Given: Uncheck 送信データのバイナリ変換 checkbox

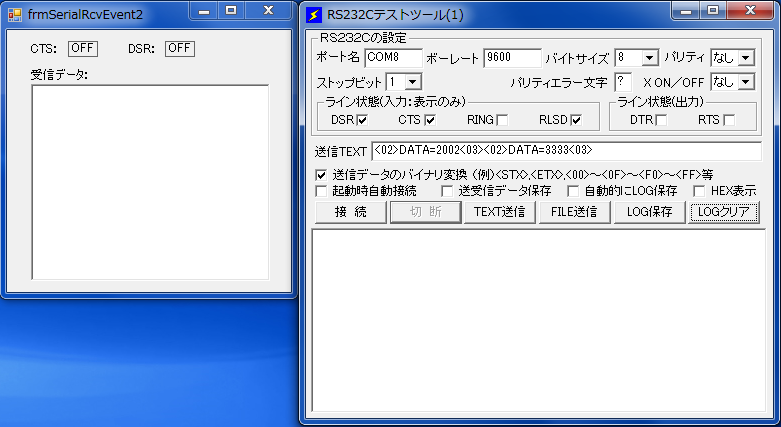Looking at the screenshot, I should [x=321, y=175].
